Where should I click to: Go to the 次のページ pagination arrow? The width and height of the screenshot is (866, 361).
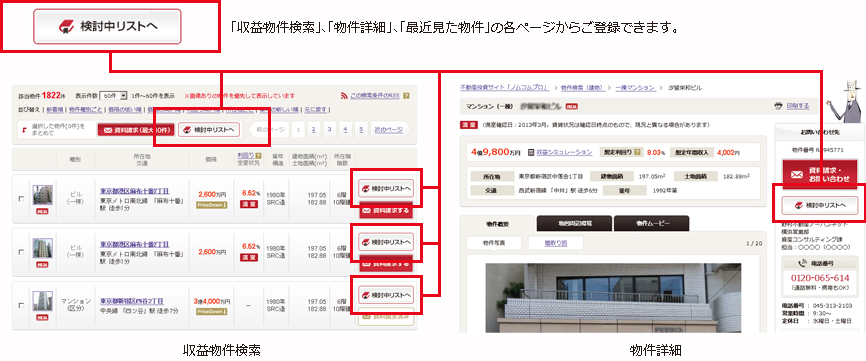click(x=389, y=130)
